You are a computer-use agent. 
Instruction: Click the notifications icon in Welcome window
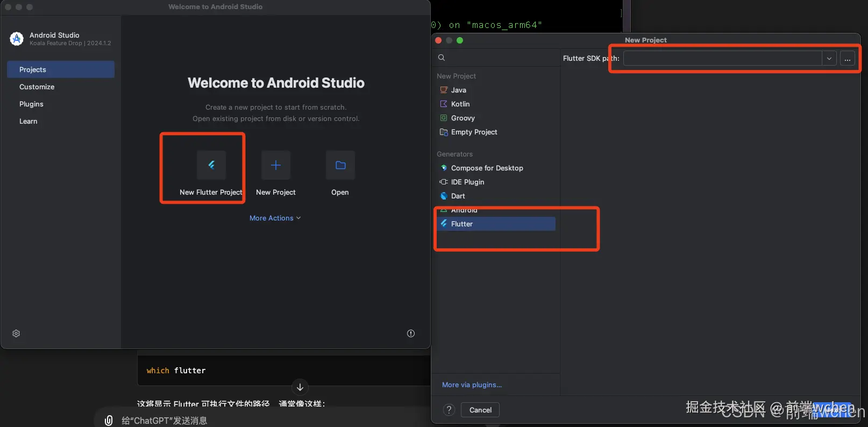[x=411, y=333]
